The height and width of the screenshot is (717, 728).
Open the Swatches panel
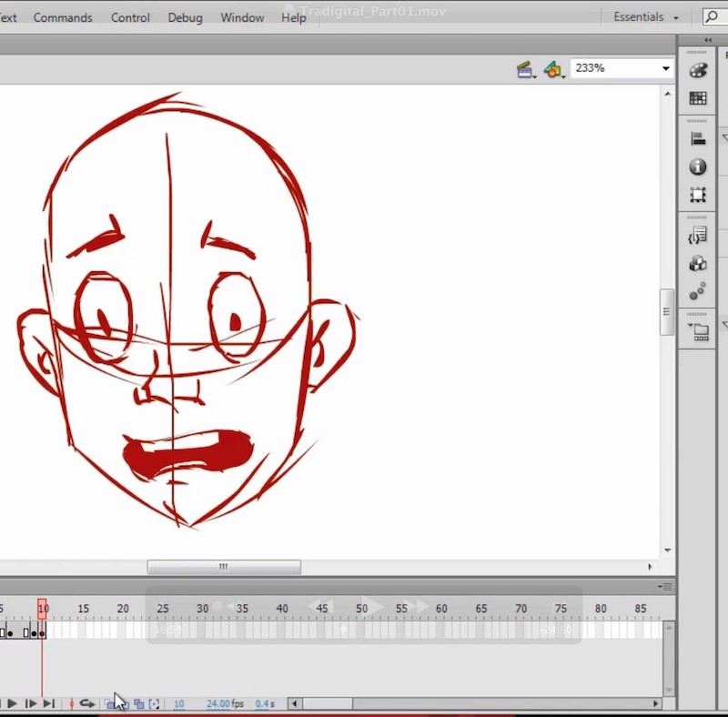pos(697,98)
